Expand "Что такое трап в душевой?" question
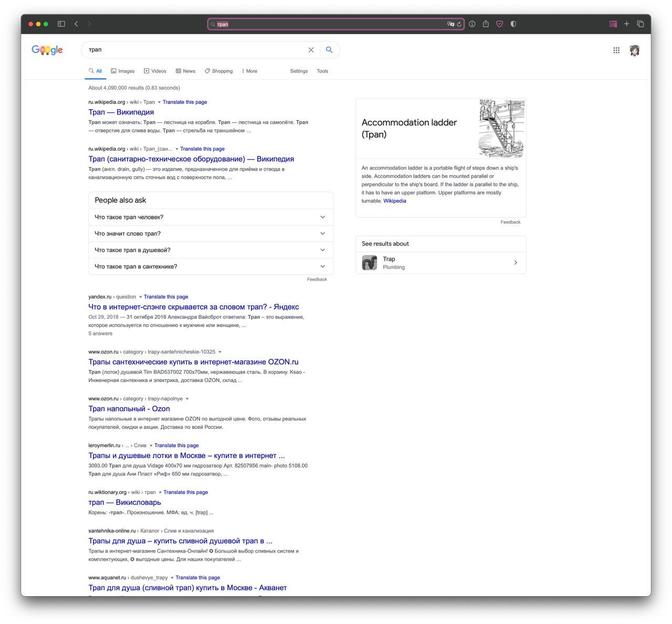Viewport: 672px width, 624px height. pyautogui.click(x=211, y=250)
